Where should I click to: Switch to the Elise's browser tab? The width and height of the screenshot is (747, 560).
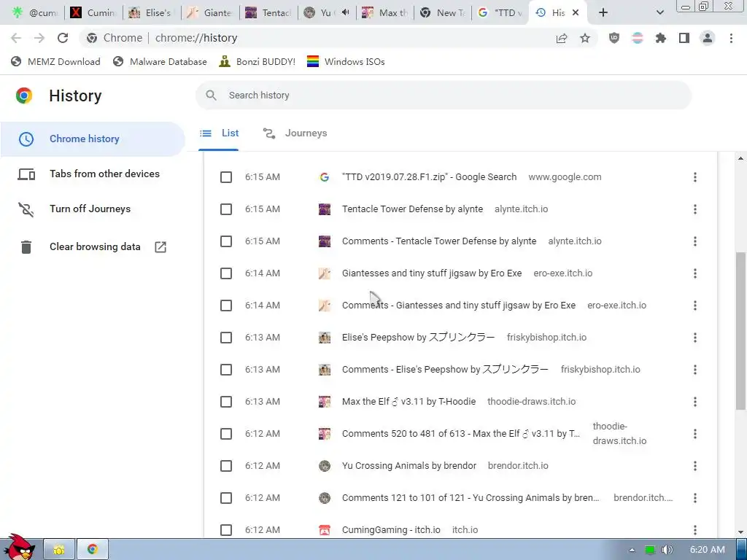[152, 13]
